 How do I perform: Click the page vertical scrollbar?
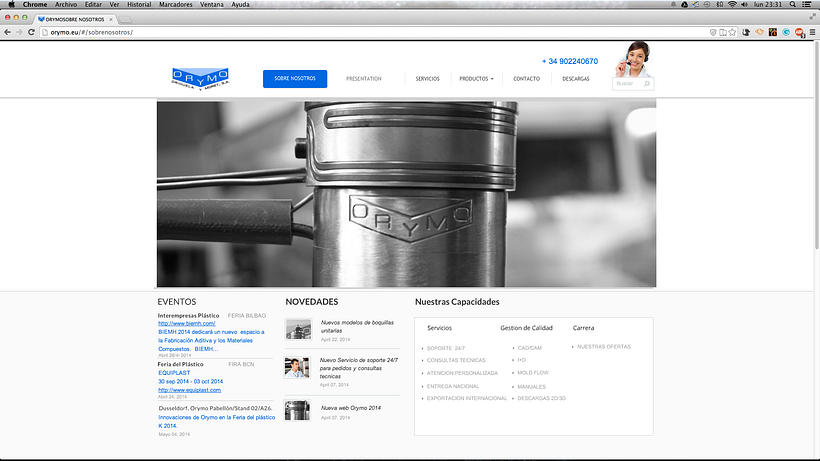coord(817,145)
